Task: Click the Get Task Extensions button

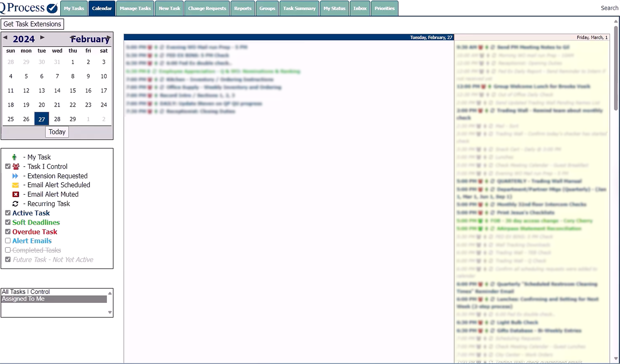Action: 32,24
